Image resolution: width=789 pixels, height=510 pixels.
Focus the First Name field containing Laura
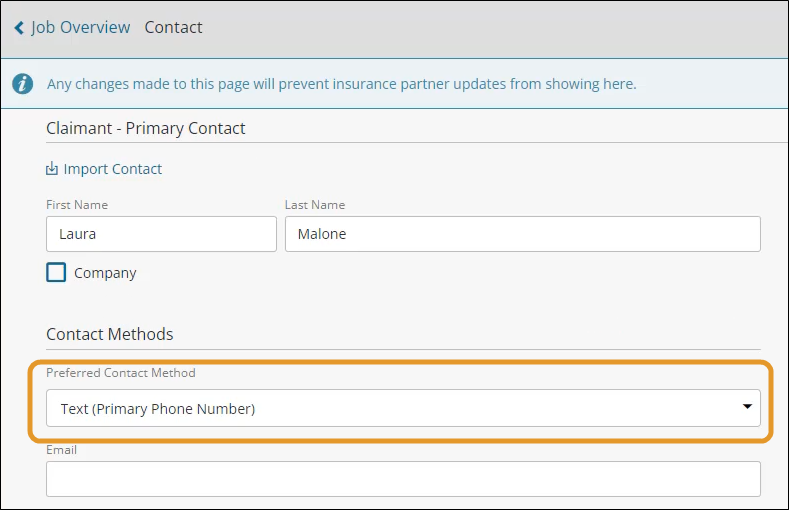tap(162, 234)
